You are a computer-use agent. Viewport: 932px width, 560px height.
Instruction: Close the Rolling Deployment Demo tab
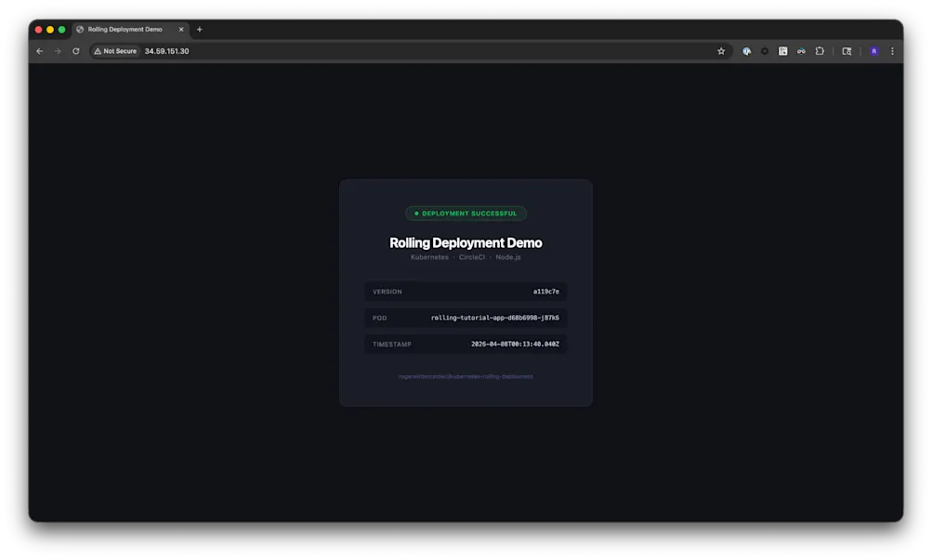181,29
